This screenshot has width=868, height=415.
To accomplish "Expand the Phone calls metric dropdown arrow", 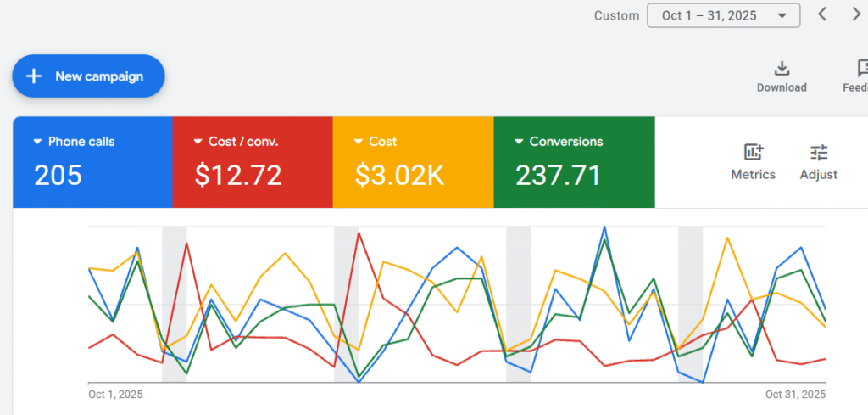I will [37, 142].
